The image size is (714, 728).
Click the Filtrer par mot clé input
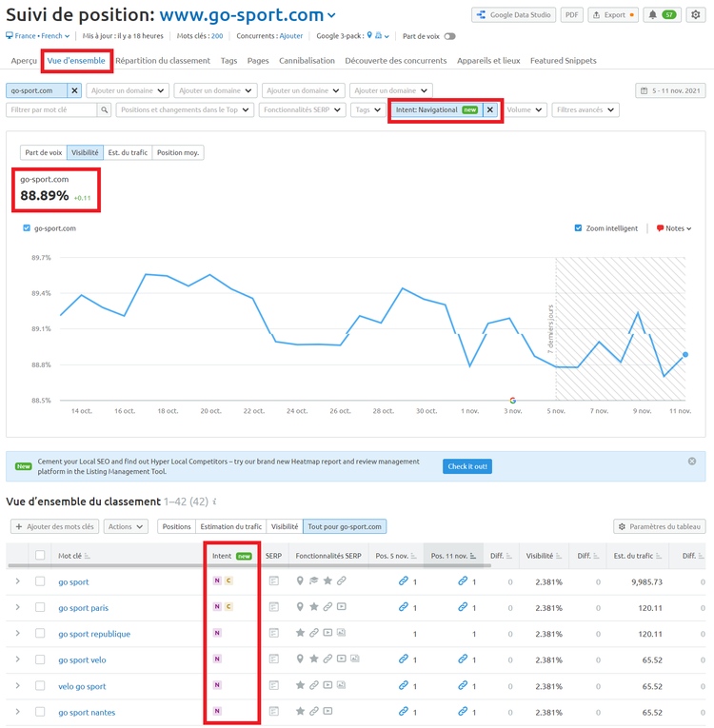pyautogui.click(x=51, y=110)
